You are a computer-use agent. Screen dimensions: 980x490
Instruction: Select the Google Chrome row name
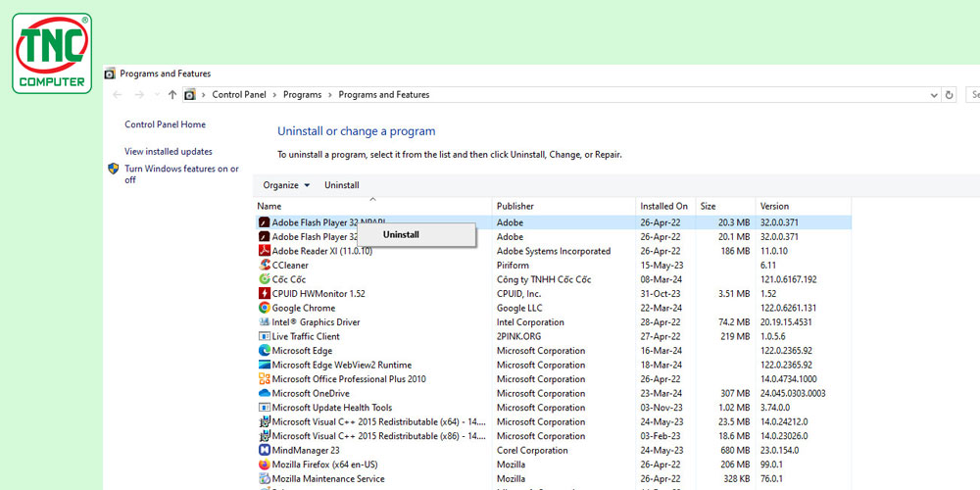[x=304, y=308]
